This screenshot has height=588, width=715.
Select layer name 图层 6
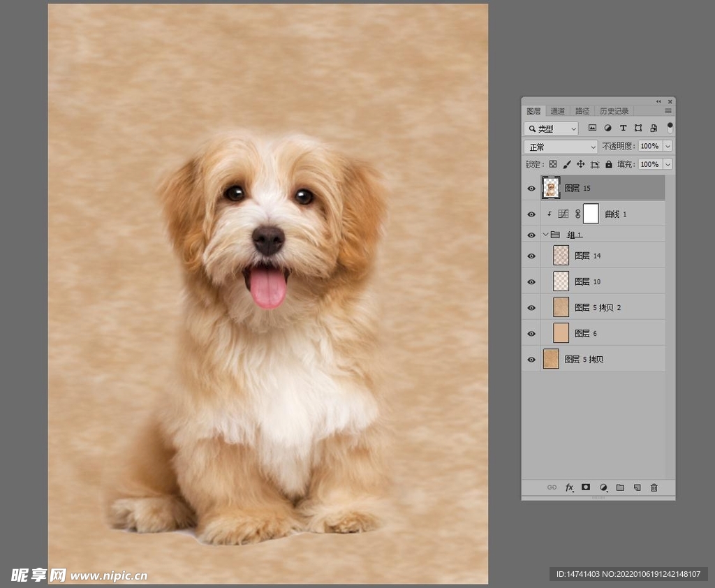point(586,334)
